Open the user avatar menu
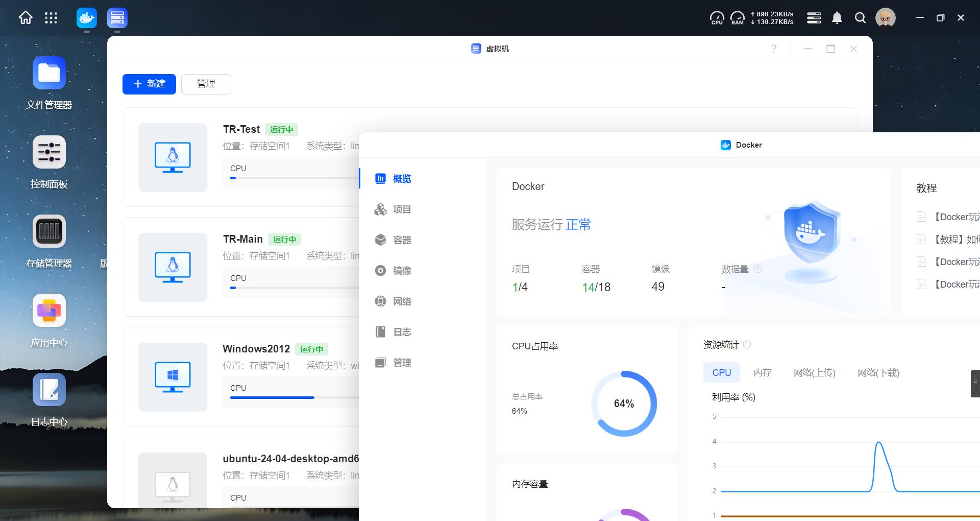 886,18
